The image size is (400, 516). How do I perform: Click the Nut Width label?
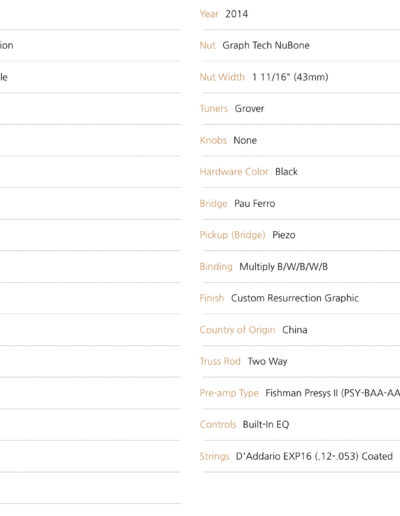tap(222, 77)
